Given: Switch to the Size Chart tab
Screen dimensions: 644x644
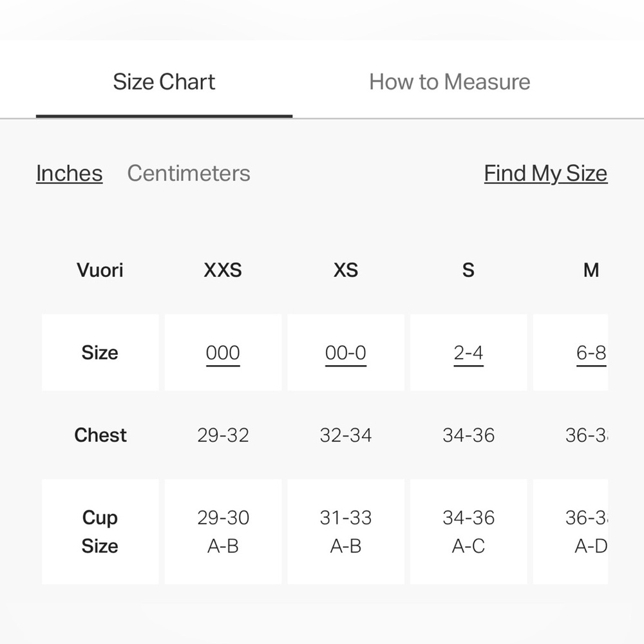Looking at the screenshot, I should (x=164, y=82).
